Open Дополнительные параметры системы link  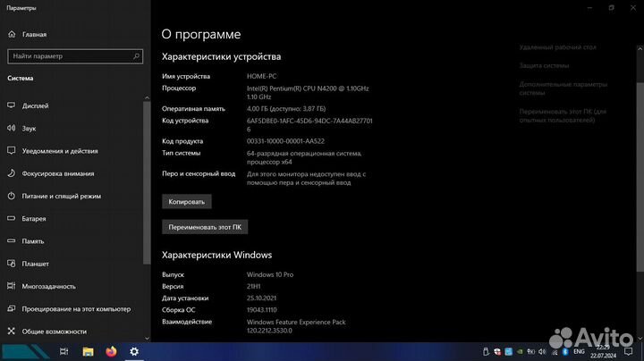click(x=563, y=88)
